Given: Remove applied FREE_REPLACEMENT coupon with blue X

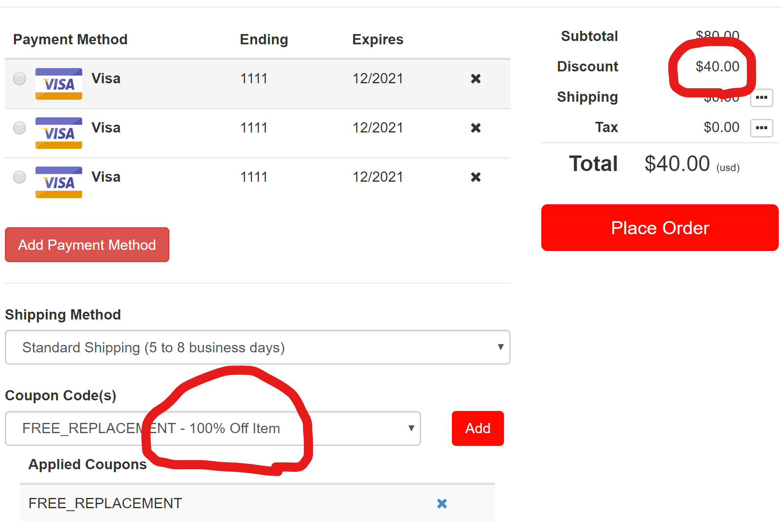Looking at the screenshot, I should click(x=442, y=503).
